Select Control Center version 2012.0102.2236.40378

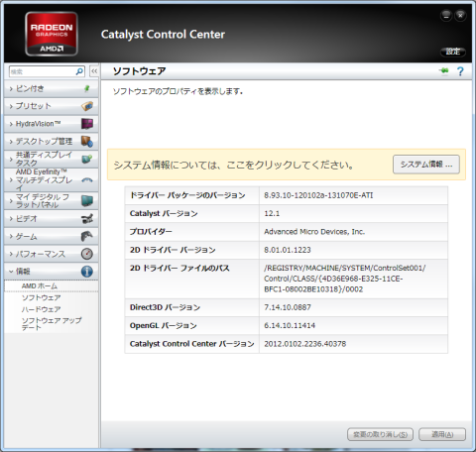304,344
